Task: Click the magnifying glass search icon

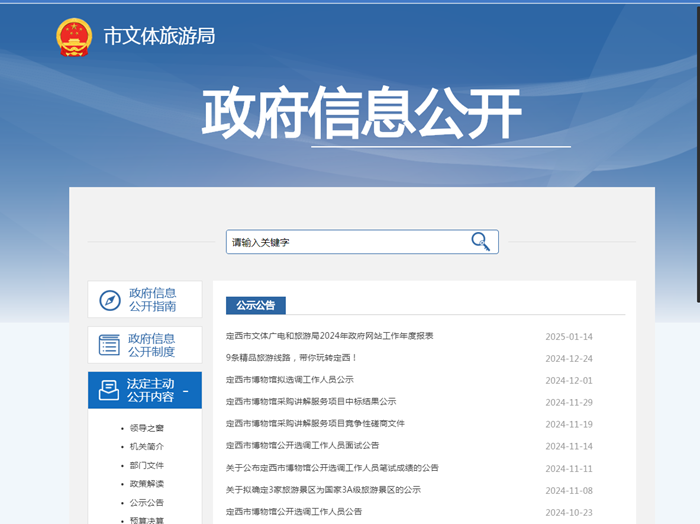Action: [x=481, y=242]
